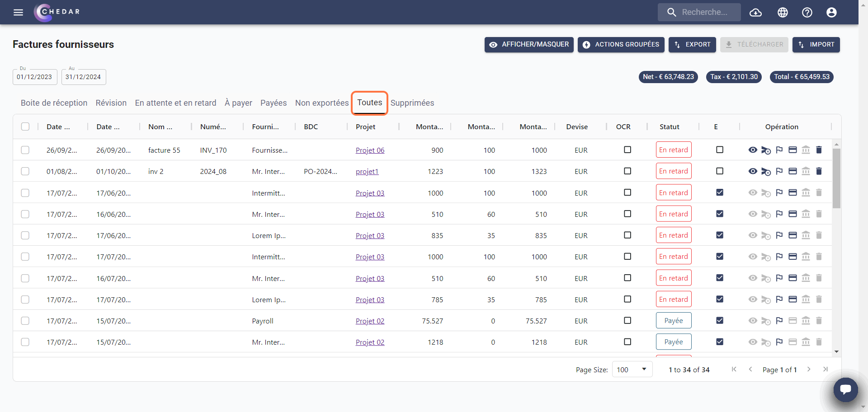
Task: Flag the facture 55 invoice
Action: tap(779, 150)
